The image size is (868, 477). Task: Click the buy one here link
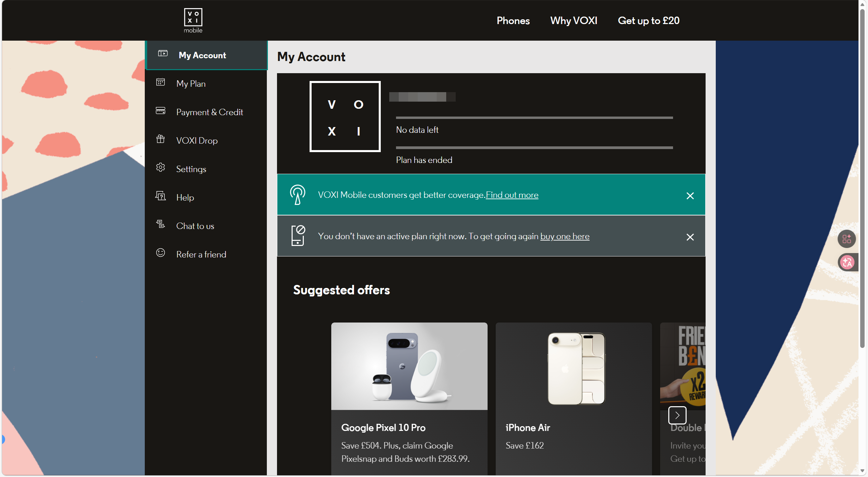pos(565,236)
